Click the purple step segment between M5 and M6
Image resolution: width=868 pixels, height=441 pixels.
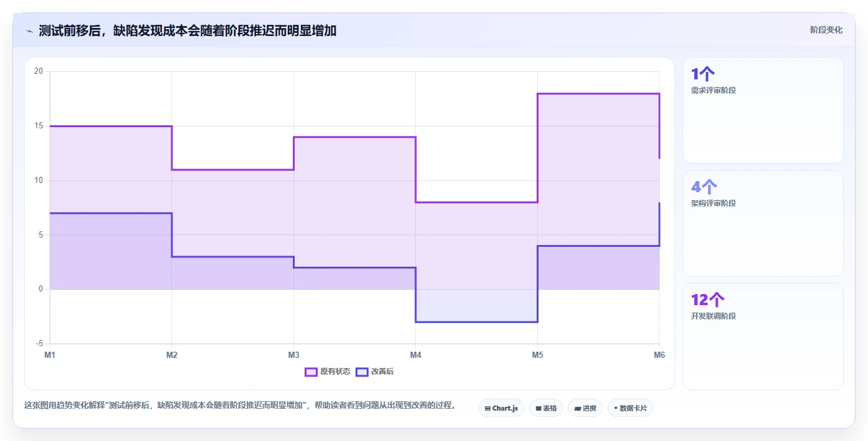coord(598,94)
